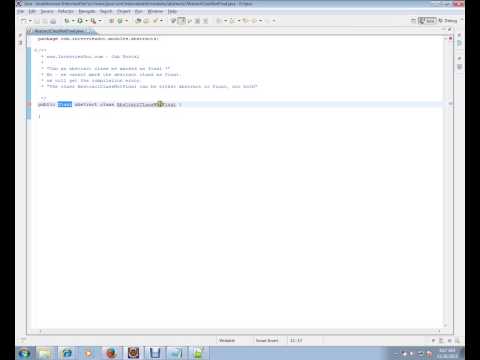480x360 pixels.
Task: Open the Edit menu
Action: click(32, 11)
